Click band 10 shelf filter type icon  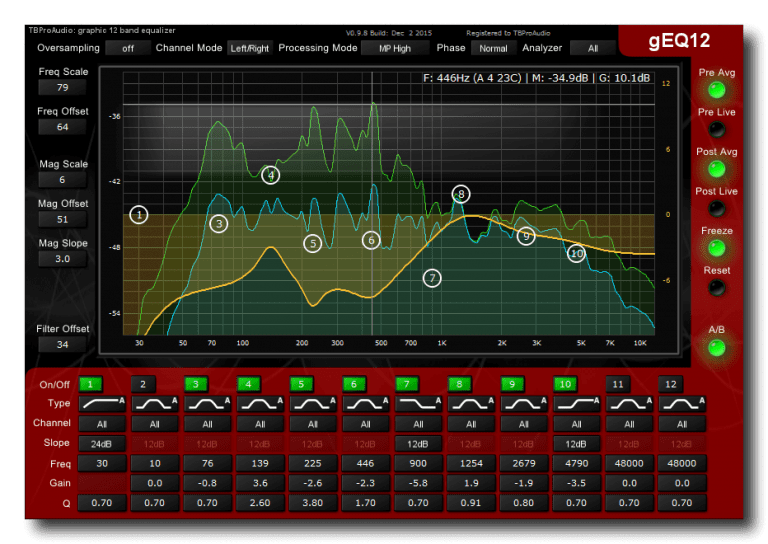[x=576, y=404]
